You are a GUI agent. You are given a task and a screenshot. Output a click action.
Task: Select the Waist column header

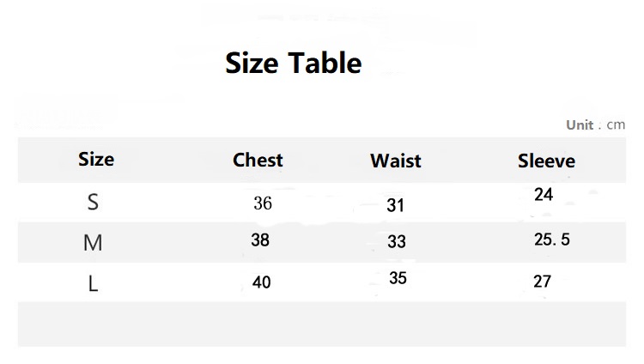pos(396,161)
